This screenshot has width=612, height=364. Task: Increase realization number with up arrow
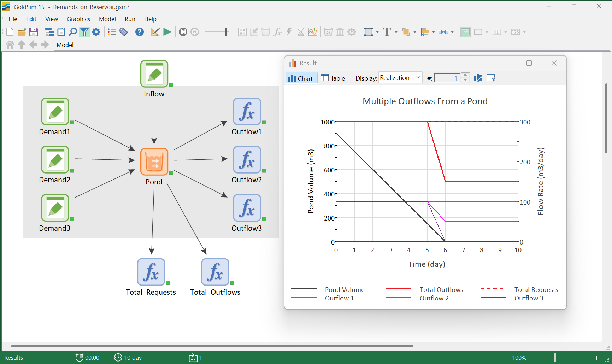(466, 75)
